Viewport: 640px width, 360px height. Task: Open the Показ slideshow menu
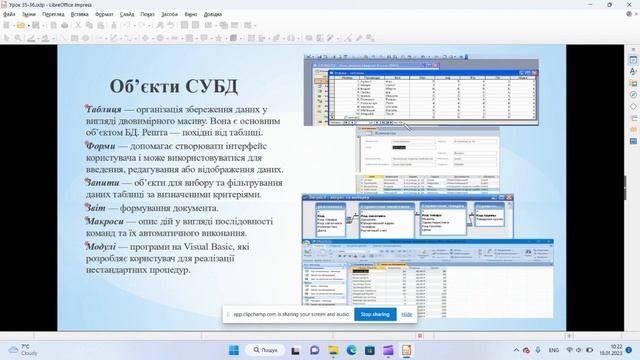click(147, 14)
